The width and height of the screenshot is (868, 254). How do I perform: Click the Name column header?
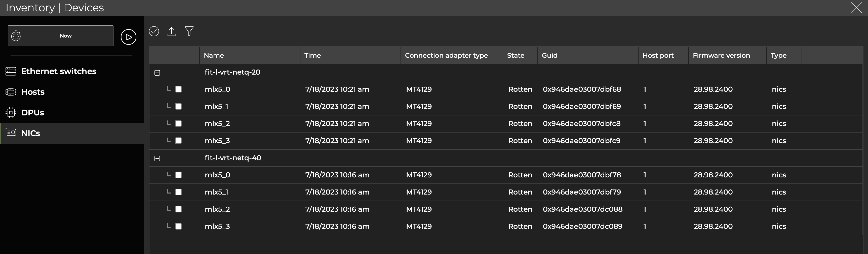(x=214, y=55)
